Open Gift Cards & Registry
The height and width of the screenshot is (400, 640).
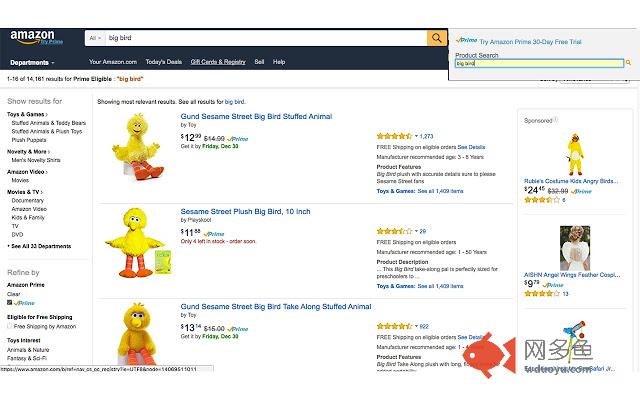point(218,62)
